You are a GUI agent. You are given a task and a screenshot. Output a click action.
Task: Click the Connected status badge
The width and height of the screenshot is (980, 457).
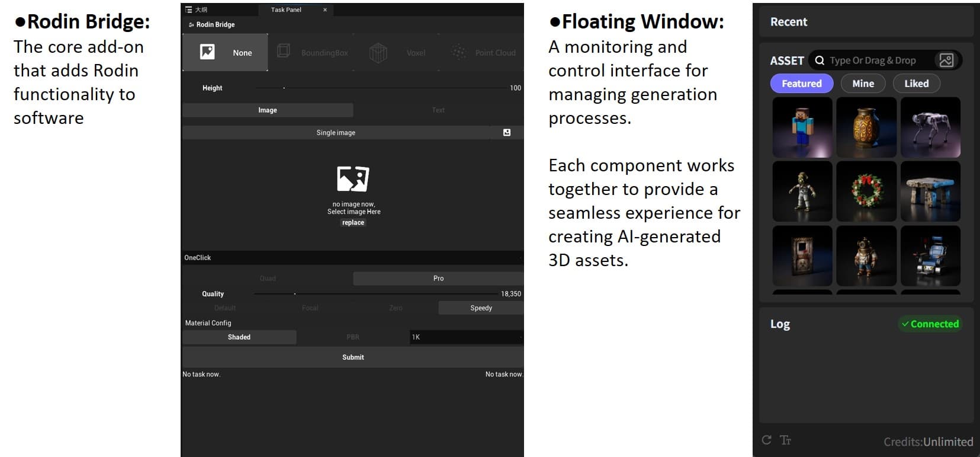930,324
